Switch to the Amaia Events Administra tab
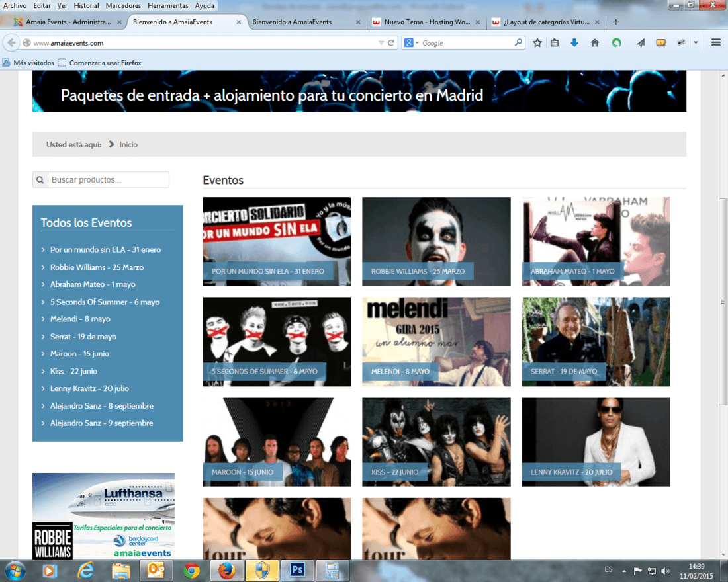728x582 pixels. click(x=68, y=22)
